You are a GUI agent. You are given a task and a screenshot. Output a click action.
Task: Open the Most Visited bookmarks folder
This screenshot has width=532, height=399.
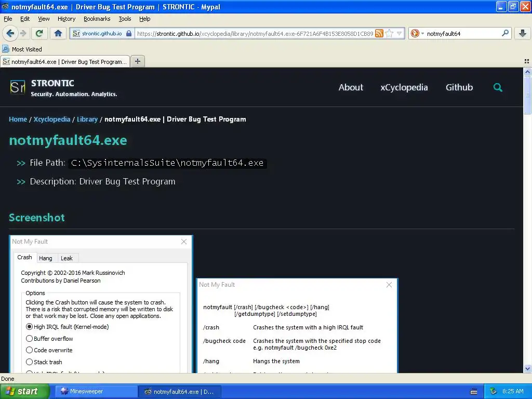22,49
